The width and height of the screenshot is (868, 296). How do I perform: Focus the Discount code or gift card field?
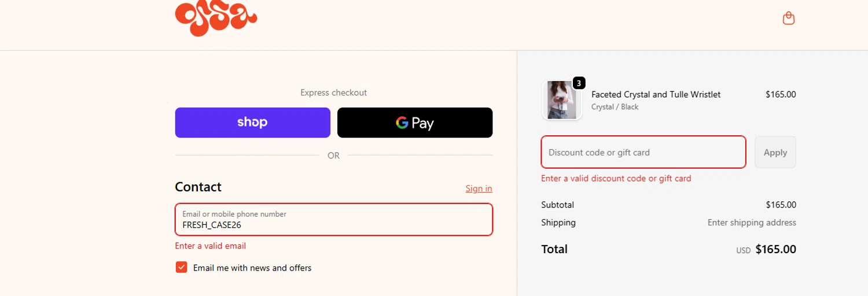coord(643,153)
